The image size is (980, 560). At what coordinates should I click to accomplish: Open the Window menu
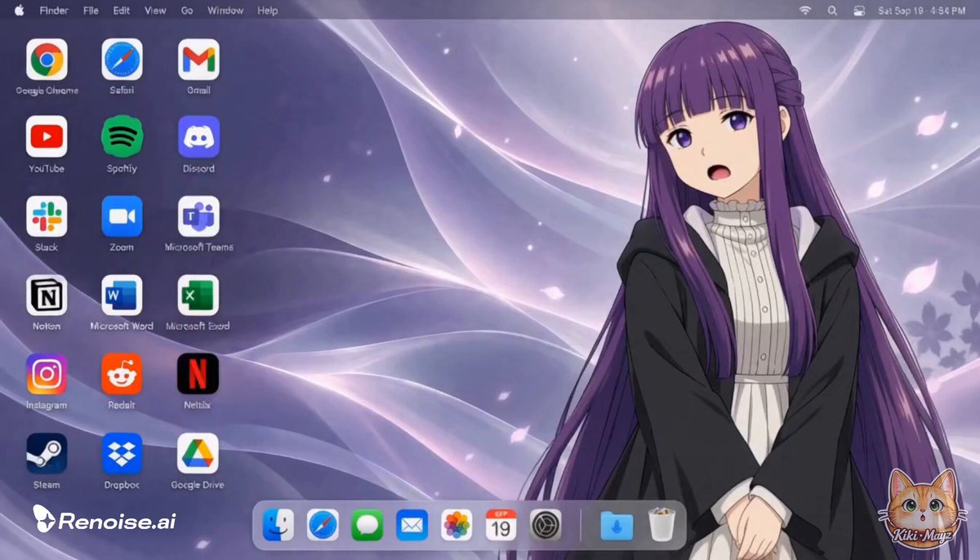(225, 11)
